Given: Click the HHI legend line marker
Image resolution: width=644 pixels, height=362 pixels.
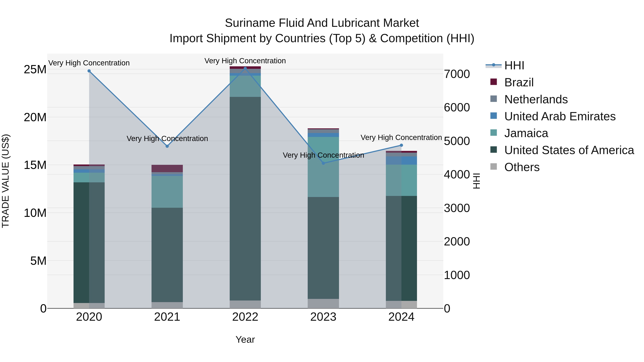Looking at the screenshot, I should point(494,65).
